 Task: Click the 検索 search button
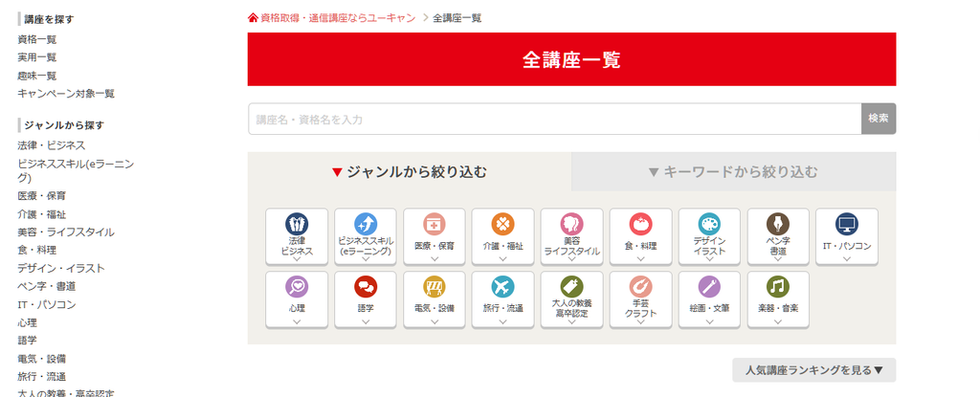click(x=879, y=119)
